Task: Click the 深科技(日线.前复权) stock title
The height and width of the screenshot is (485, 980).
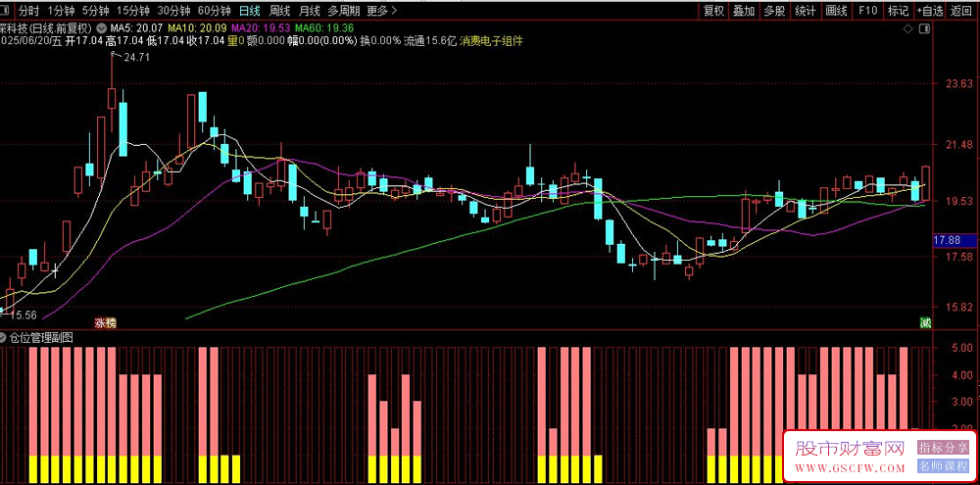Action: [x=47, y=28]
